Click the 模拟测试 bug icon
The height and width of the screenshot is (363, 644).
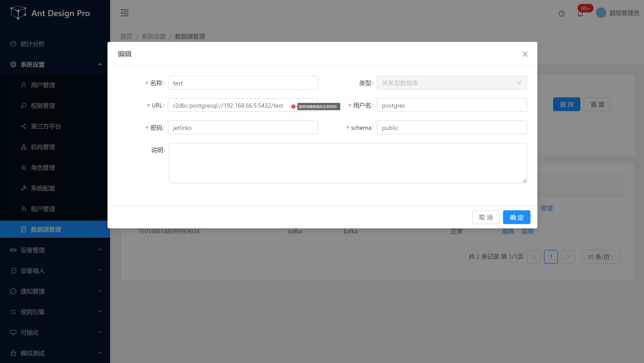13,353
